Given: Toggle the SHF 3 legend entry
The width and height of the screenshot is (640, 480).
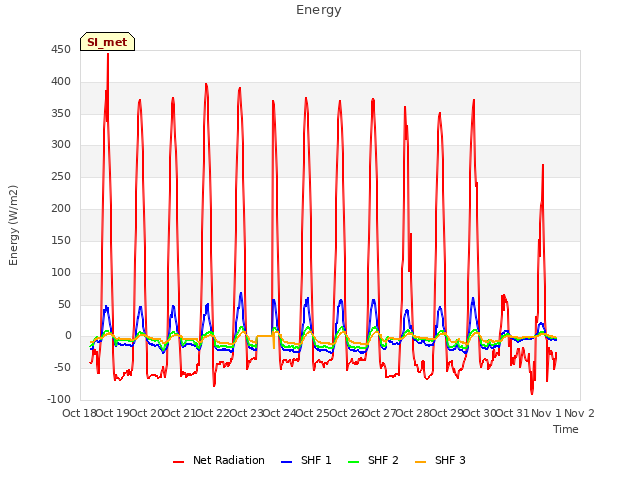Looking at the screenshot, I should [440, 460].
